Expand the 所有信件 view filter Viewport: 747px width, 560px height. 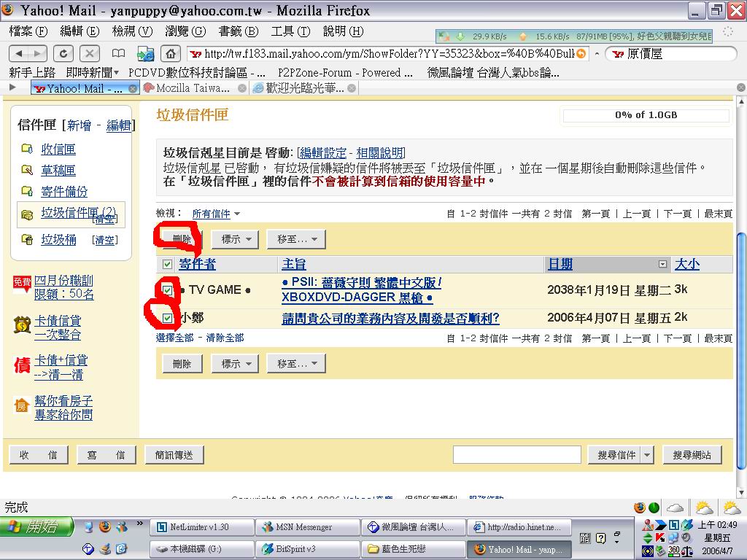[x=216, y=214]
